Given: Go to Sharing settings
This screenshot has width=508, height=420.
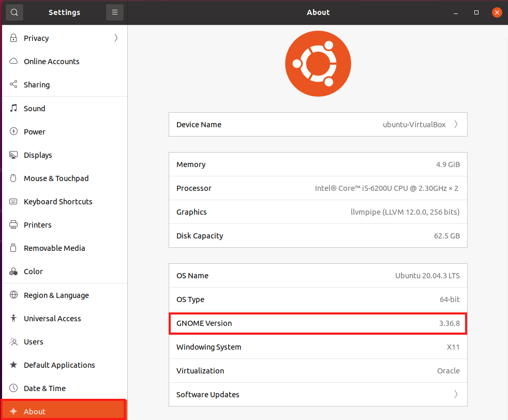Looking at the screenshot, I should click(x=65, y=84).
